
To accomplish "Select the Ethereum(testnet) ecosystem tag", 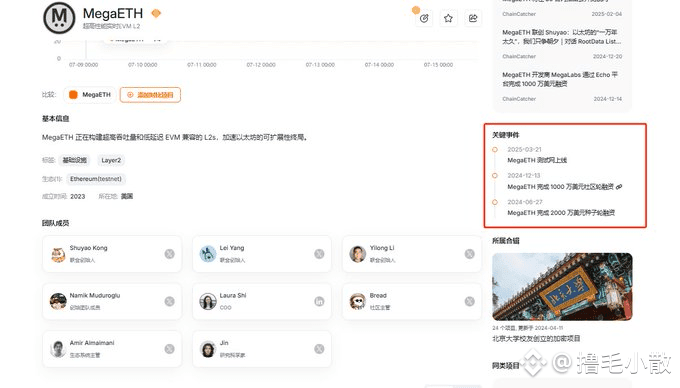I will coord(96,179).
